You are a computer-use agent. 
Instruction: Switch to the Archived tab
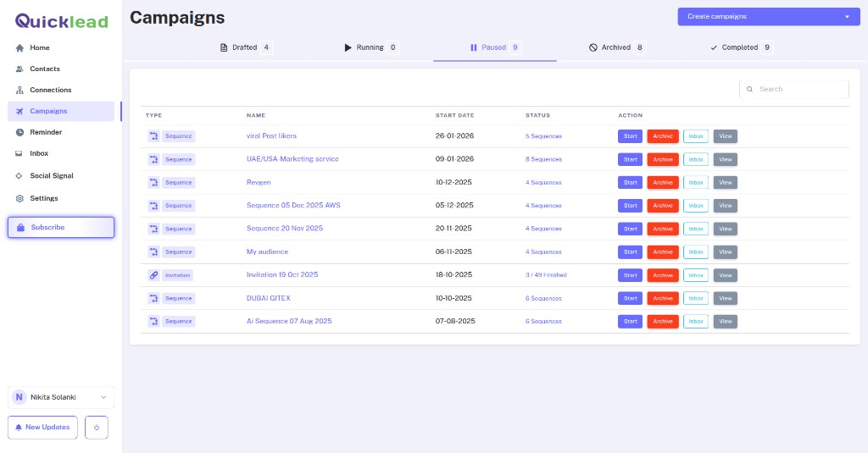point(617,47)
